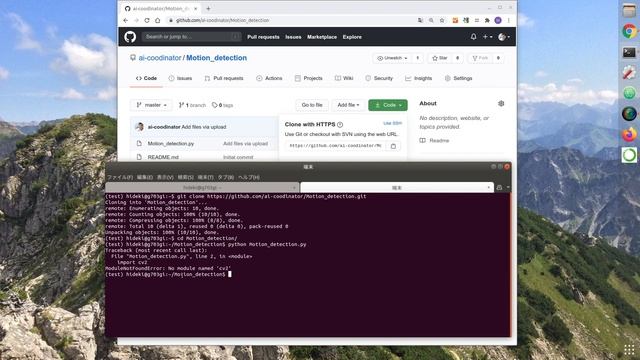
Task: Copy the clone URL with the clipboard icon
Action: pyautogui.click(x=393, y=146)
